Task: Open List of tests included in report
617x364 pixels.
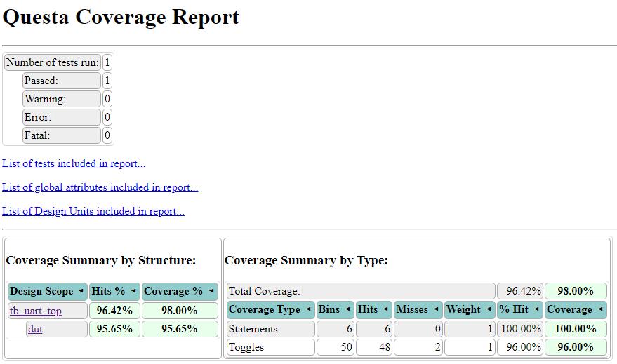Action: (x=74, y=163)
